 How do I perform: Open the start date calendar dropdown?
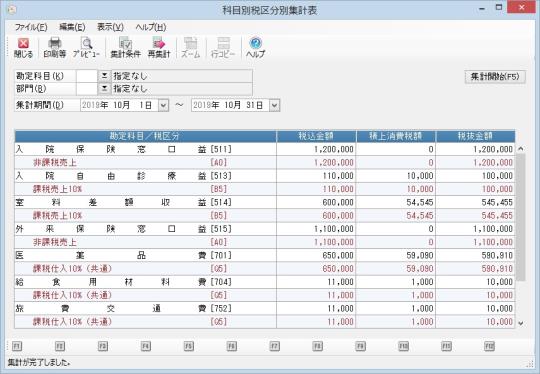tap(163, 105)
